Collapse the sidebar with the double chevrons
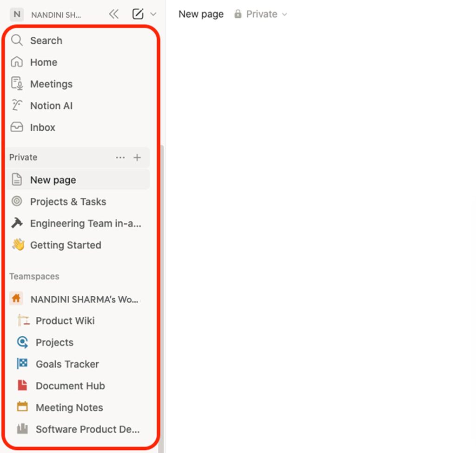This screenshot has width=476, height=453. [114, 14]
